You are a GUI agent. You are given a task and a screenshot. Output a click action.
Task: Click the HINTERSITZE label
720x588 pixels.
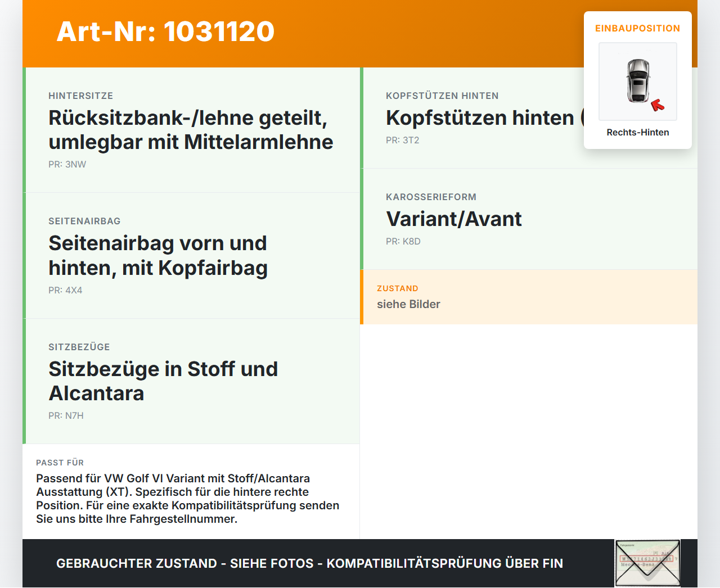tap(81, 96)
